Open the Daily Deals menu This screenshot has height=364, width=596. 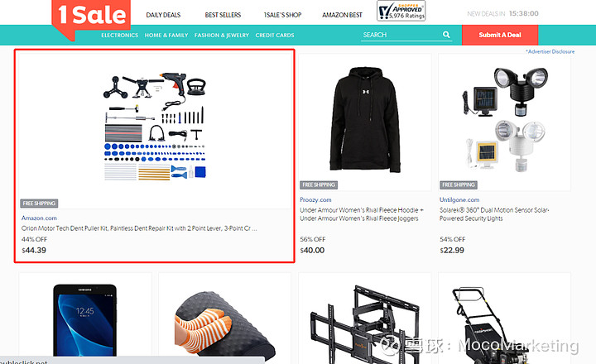point(163,15)
